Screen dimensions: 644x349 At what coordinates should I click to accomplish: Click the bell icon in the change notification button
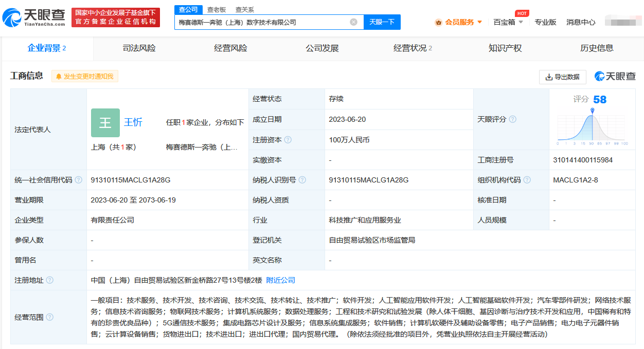pyautogui.click(x=59, y=77)
